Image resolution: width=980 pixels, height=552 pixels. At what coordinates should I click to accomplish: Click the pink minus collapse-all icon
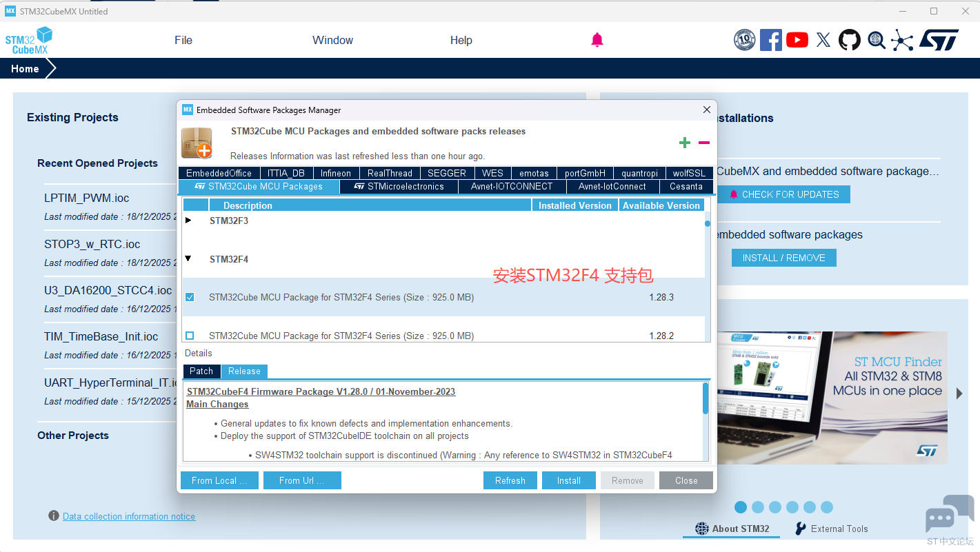(x=704, y=143)
